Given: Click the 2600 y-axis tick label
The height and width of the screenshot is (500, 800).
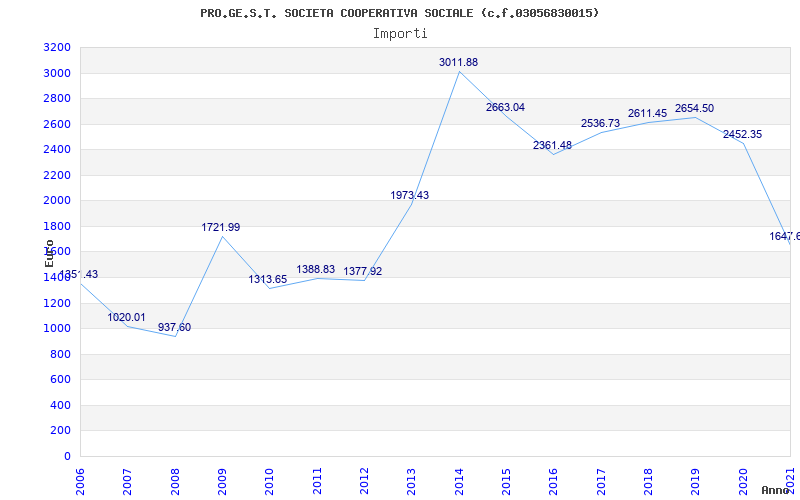Looking at the screenshot, I should 58,124.
